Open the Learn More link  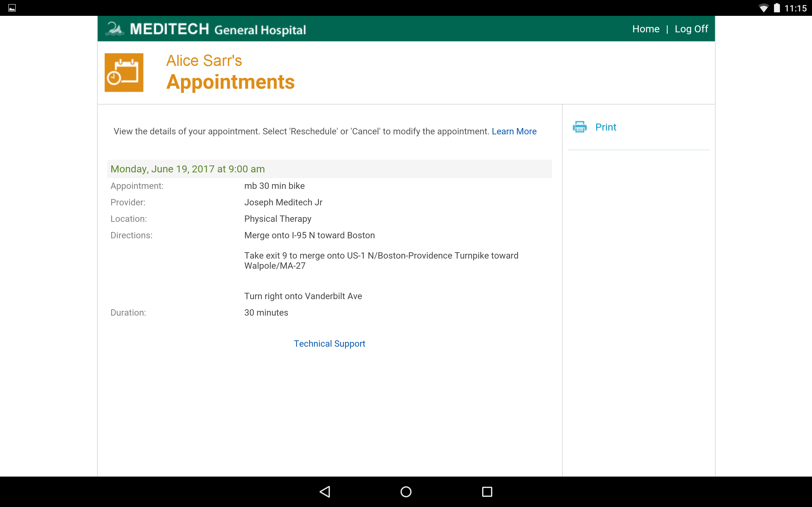point(514,132)
